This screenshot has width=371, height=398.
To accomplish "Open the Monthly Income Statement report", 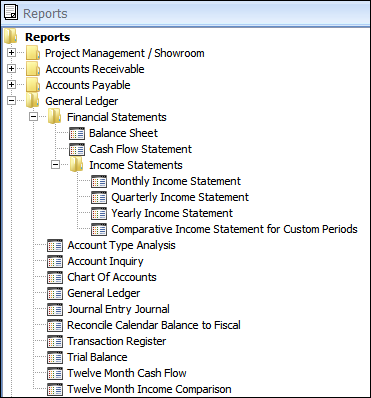I will click(176, 181).
